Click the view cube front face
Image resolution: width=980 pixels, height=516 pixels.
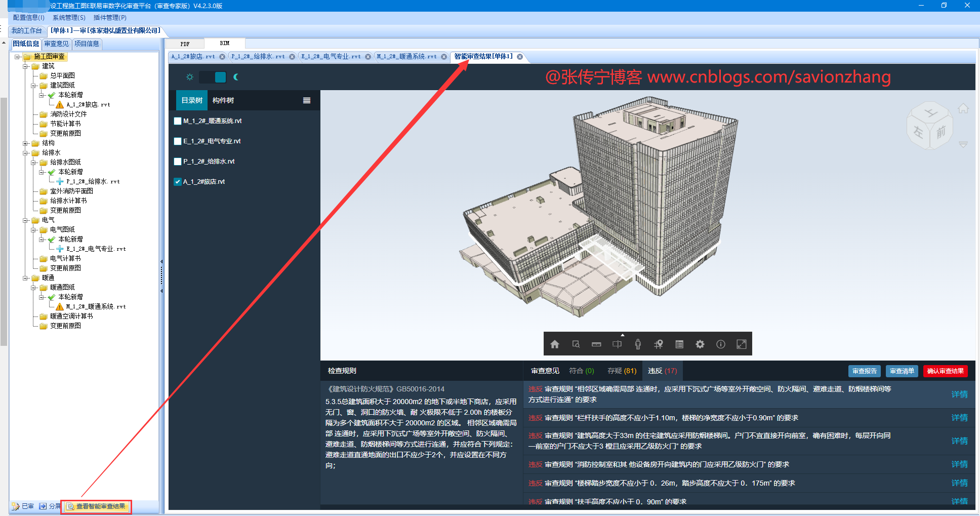pos(941,133)
